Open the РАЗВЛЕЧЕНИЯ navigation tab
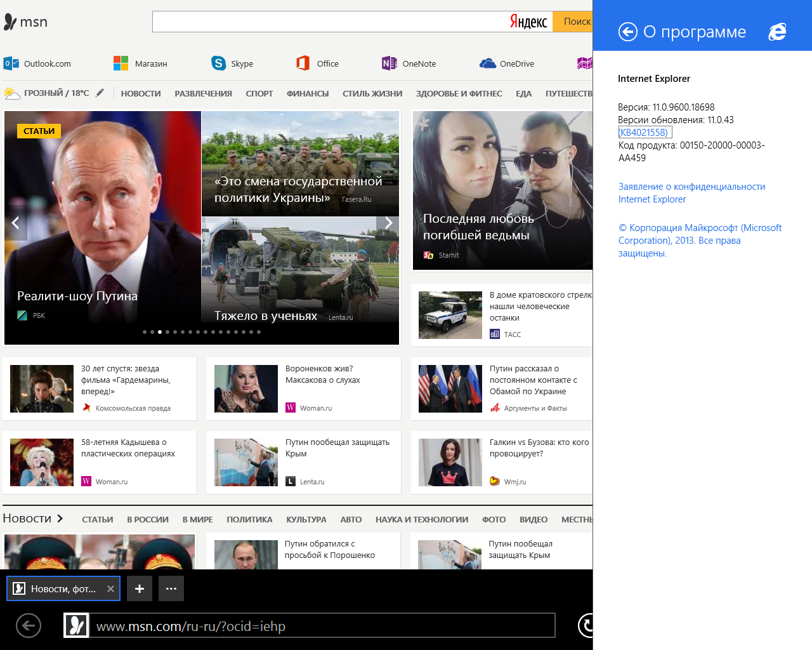This screenshot has width=812, height=650. click(203, 93)
